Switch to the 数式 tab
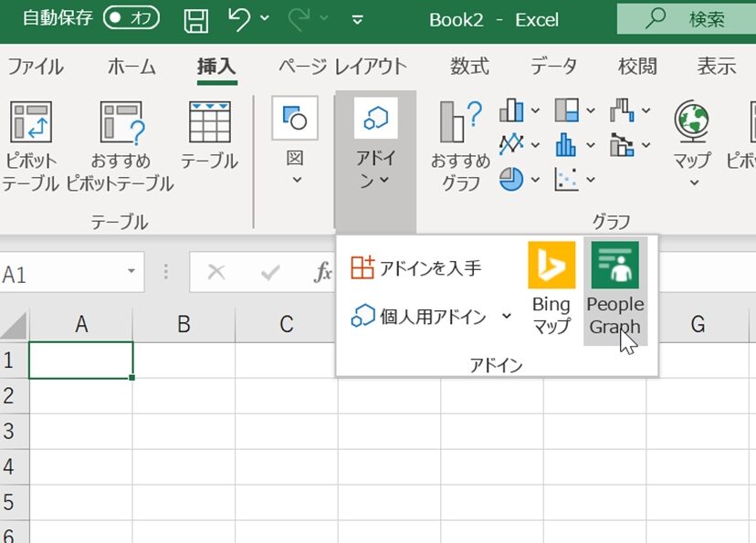The height and width of the screenshot is (543, 756). (469, 66)
